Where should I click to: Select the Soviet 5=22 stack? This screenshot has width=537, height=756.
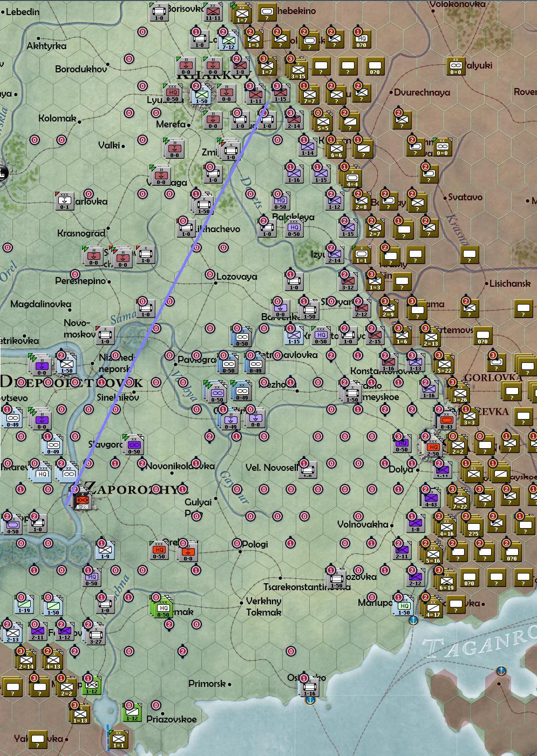pyautogui.click(x=444, y=365)
